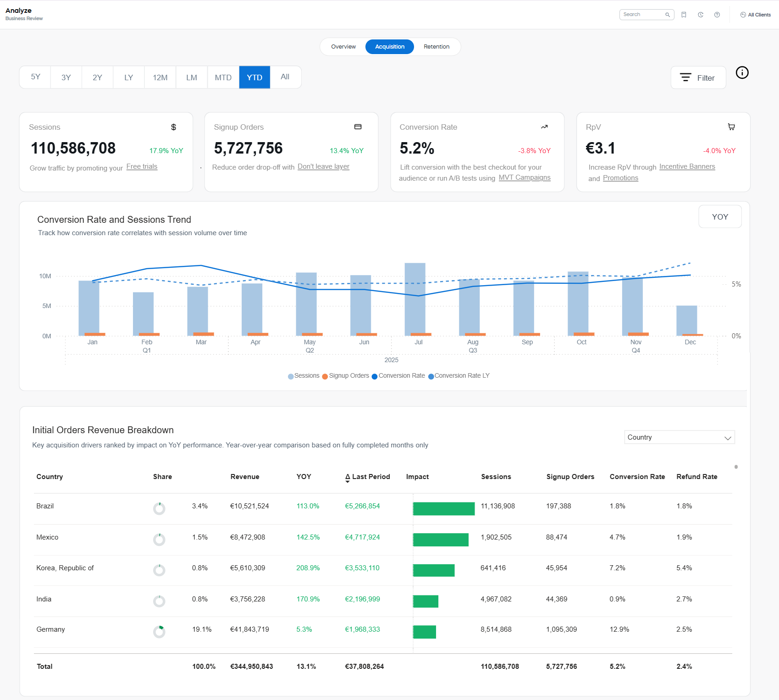Select the Overview tab
This screenshot has width=779, height=700.
pyautogui.click(x=343, y=46)
